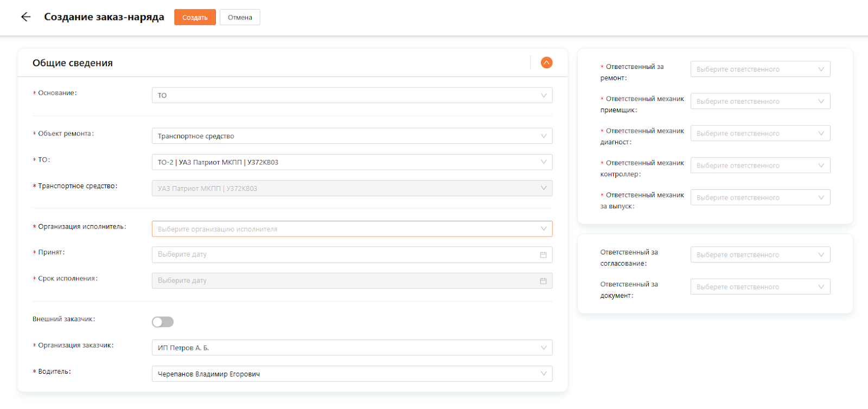Click the Отмена button
Viewport: 868px width, 409px height.
[x=240, y=17]
